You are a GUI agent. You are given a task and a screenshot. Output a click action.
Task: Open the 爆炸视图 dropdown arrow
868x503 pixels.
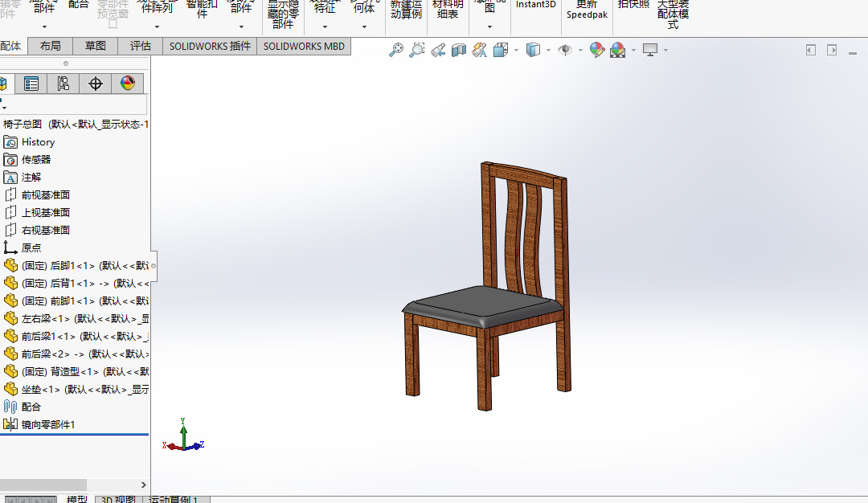(x=489, y=27)
